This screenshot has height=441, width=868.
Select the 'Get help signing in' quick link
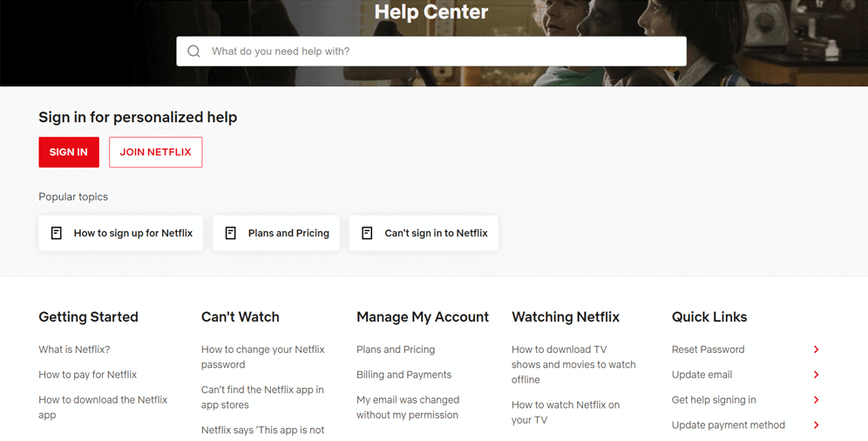point(714,399)
